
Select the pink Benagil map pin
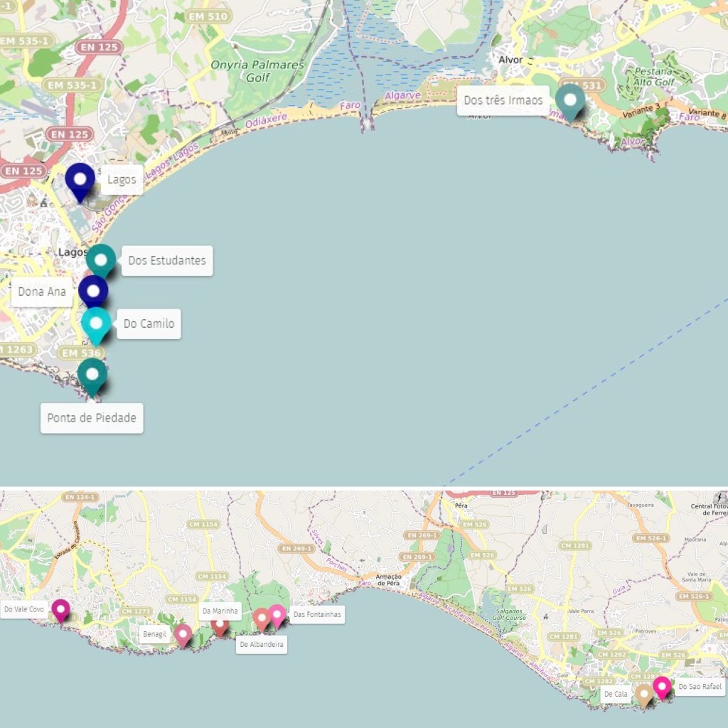click(183, 636)
